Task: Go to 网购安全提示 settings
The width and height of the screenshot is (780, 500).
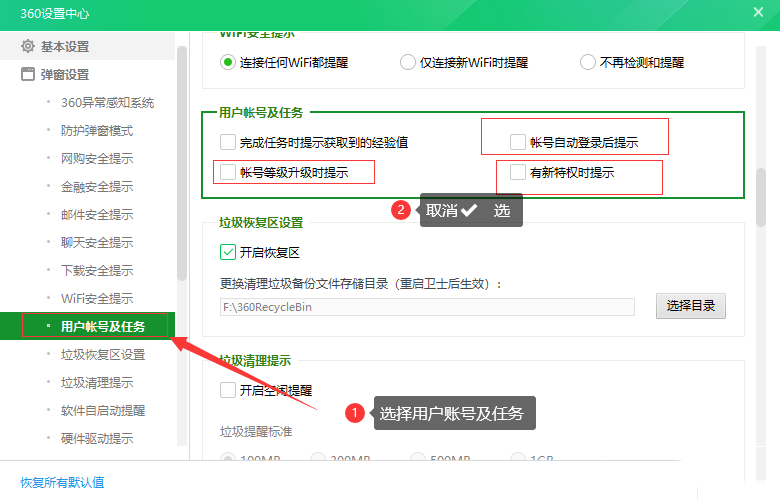Action: 97,159
